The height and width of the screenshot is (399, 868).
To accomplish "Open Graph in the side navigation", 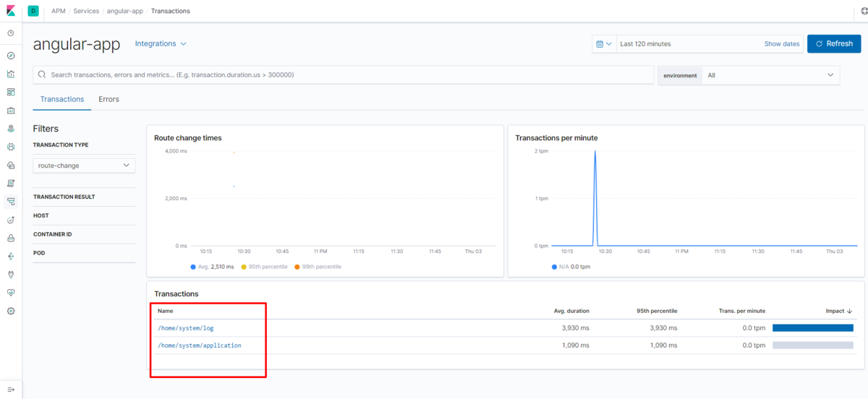I will 11,256.
